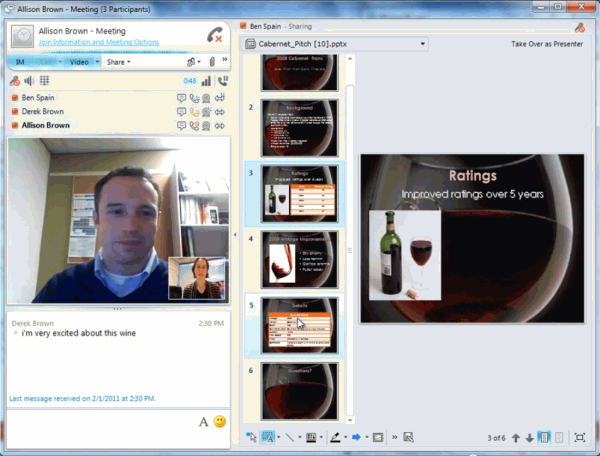This screenshot has width=600, height=456.
Task: Open the dial pad
Action: pyautogui.click(x=44, y=80)
